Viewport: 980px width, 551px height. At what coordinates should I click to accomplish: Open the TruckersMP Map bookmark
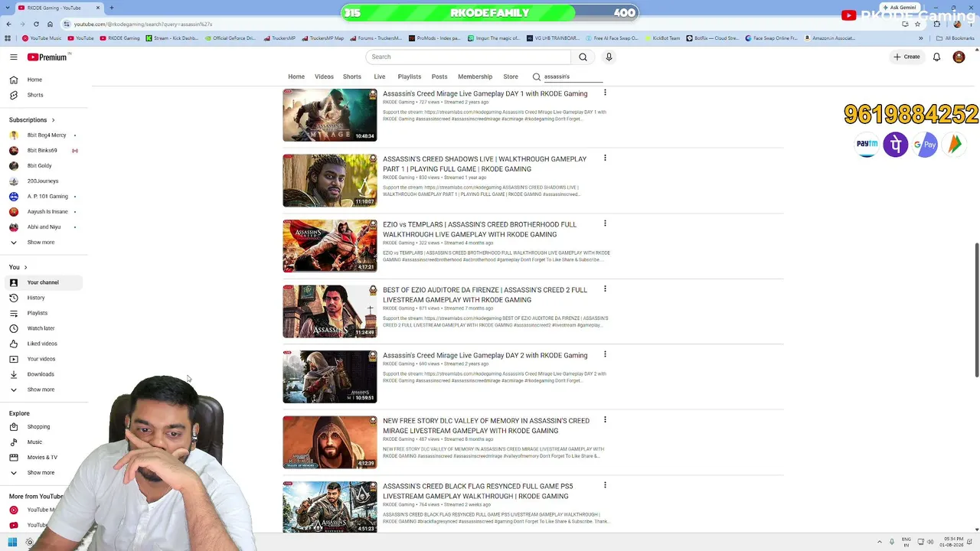pos(322,37)
